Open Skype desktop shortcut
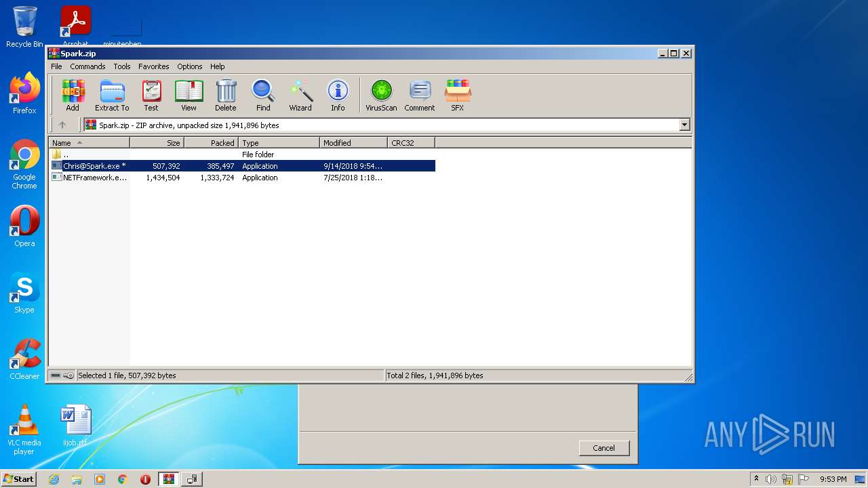Viewport: 868px width, 488px height. point(24,293)
